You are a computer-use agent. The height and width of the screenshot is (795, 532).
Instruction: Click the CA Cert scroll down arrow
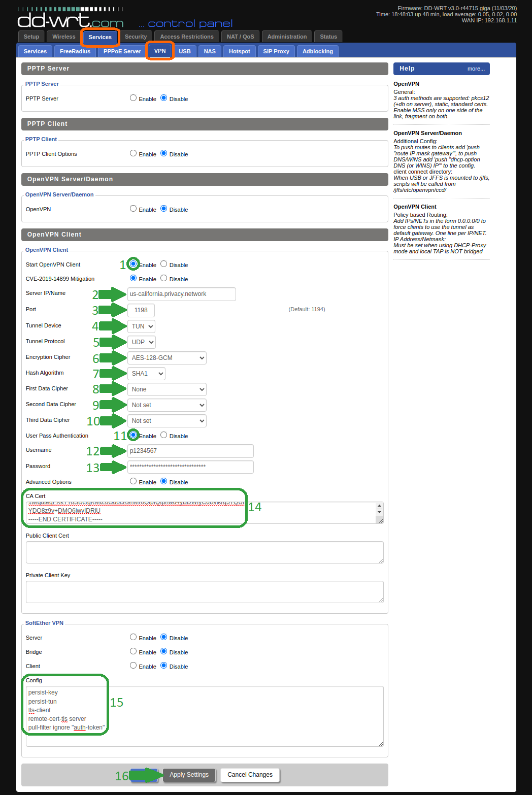379,512
